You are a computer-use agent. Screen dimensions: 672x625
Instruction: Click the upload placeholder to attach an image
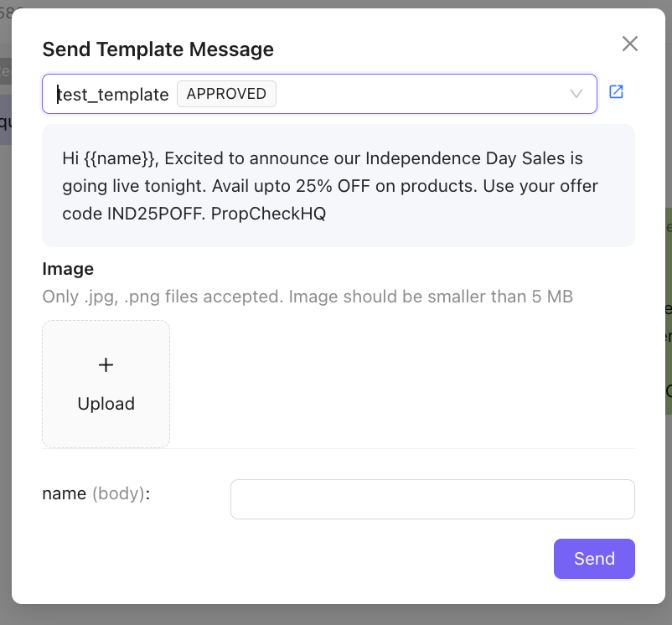coord(106,384)
